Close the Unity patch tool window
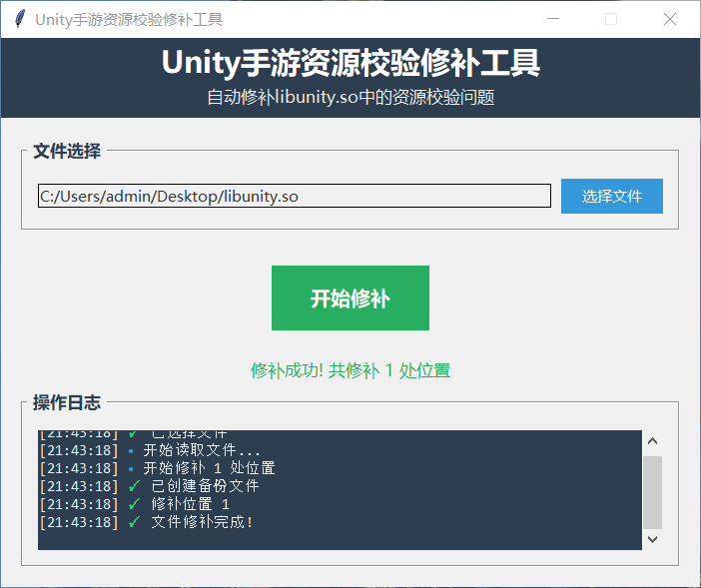 670,19
